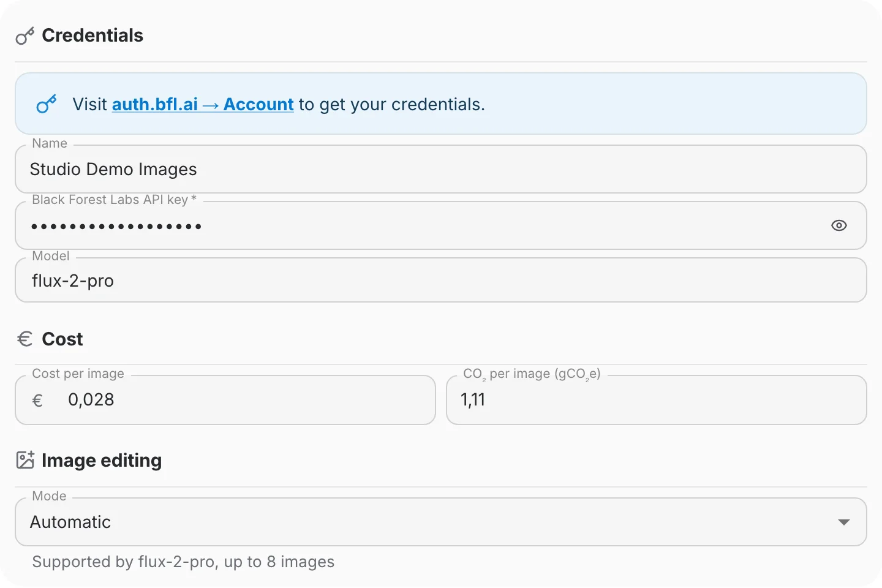Click the blue key icon in info banner

[47, 104]
